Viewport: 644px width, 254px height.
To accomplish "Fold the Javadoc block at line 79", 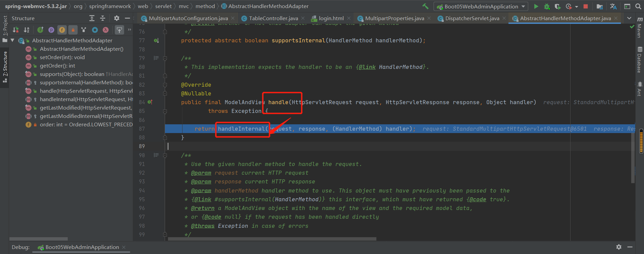I will (165, 58).
